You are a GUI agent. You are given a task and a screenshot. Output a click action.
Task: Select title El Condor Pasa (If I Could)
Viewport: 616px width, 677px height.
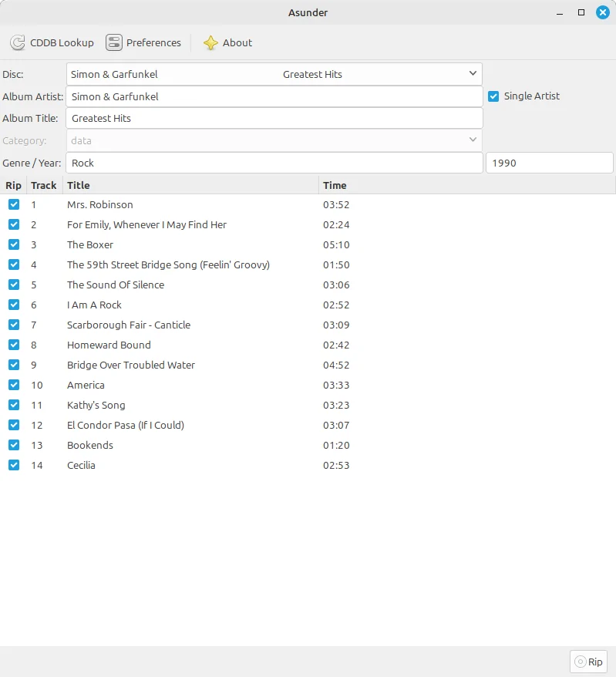(126, 426)
